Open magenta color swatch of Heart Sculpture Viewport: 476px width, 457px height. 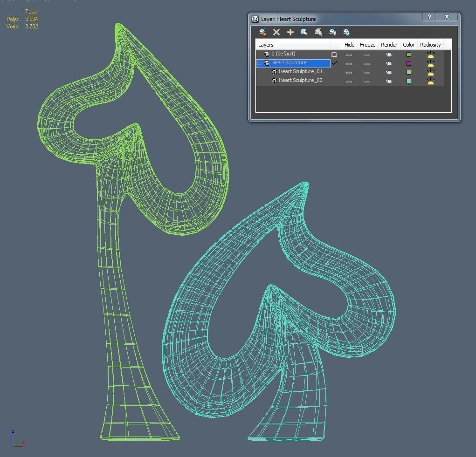tap(409, 63)
